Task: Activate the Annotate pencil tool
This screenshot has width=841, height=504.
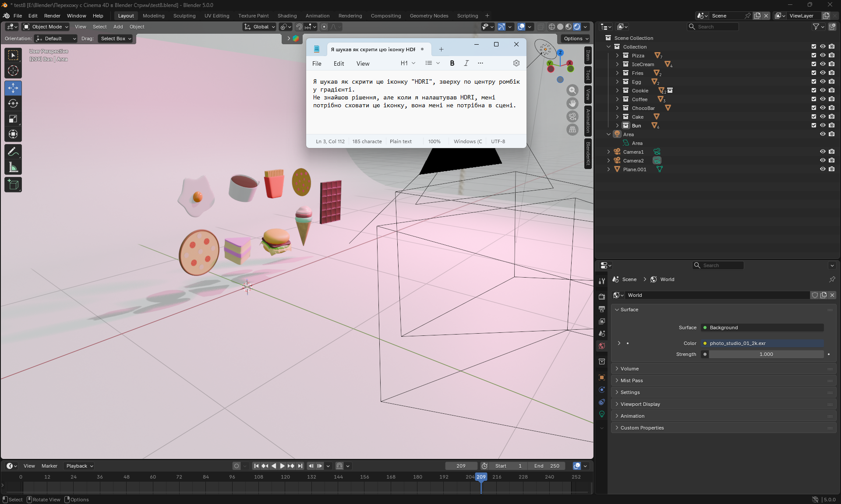Action: point(13,152)
